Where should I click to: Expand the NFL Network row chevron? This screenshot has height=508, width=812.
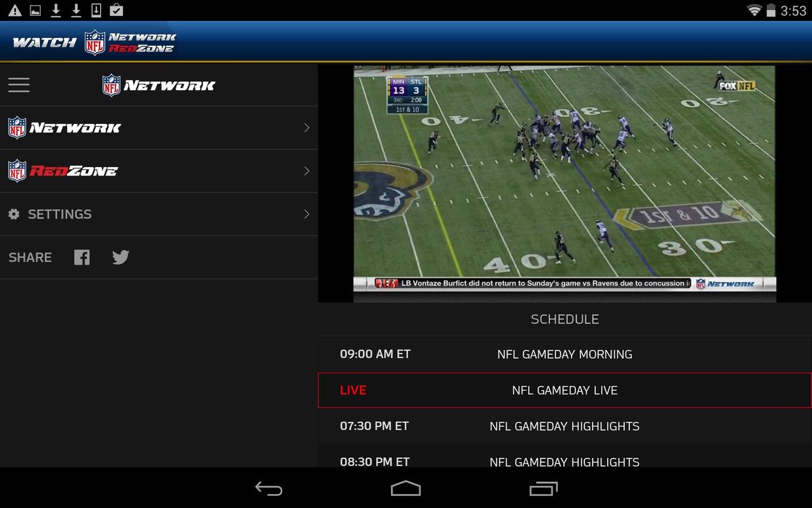[x=307, y=128]
